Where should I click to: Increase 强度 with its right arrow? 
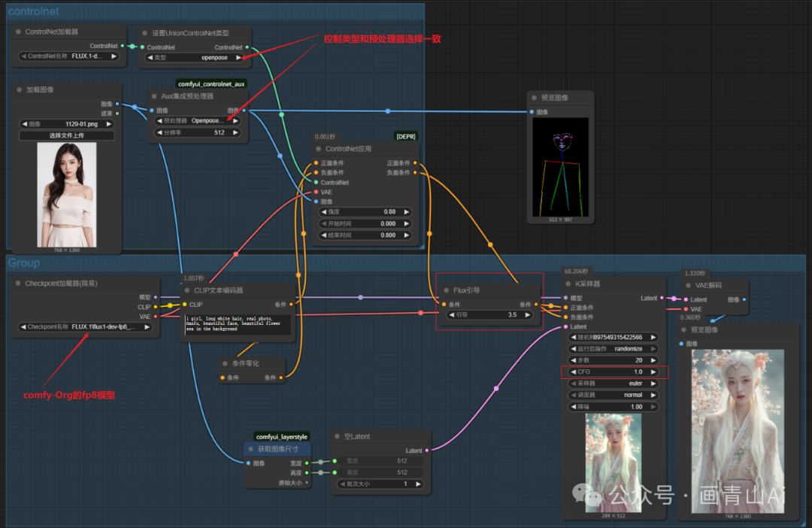coord(407,212)
